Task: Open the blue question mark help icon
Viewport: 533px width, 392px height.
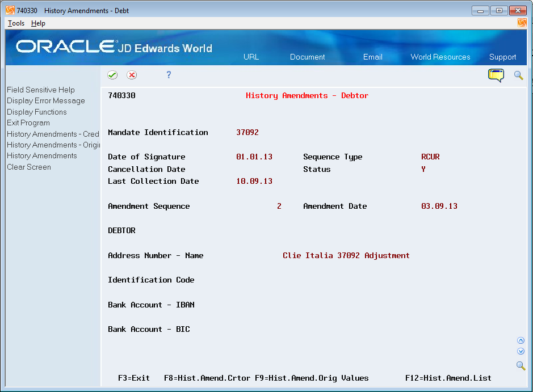Action: [169, 75]
